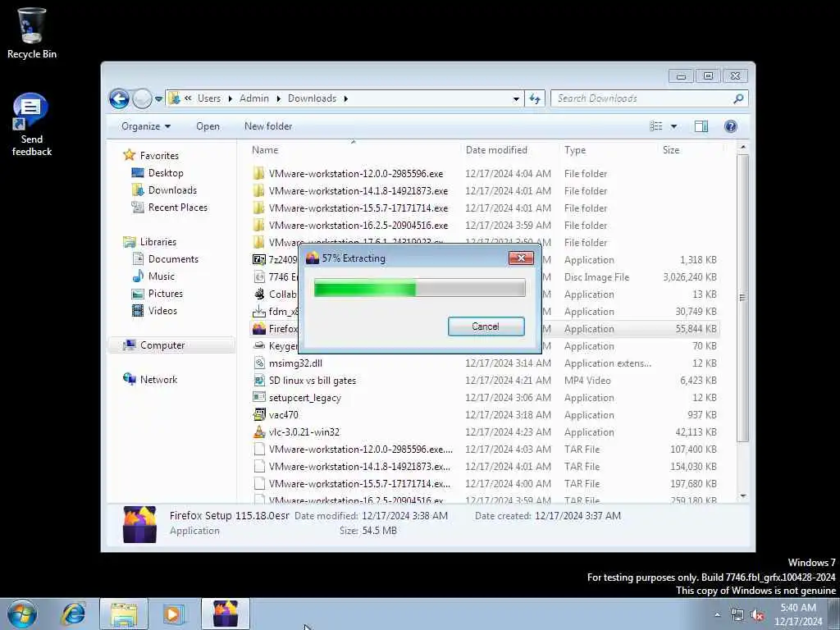Refresh the Downloads folder view
The height and width of the screenshot is (630, 840).
pos(535,98)
